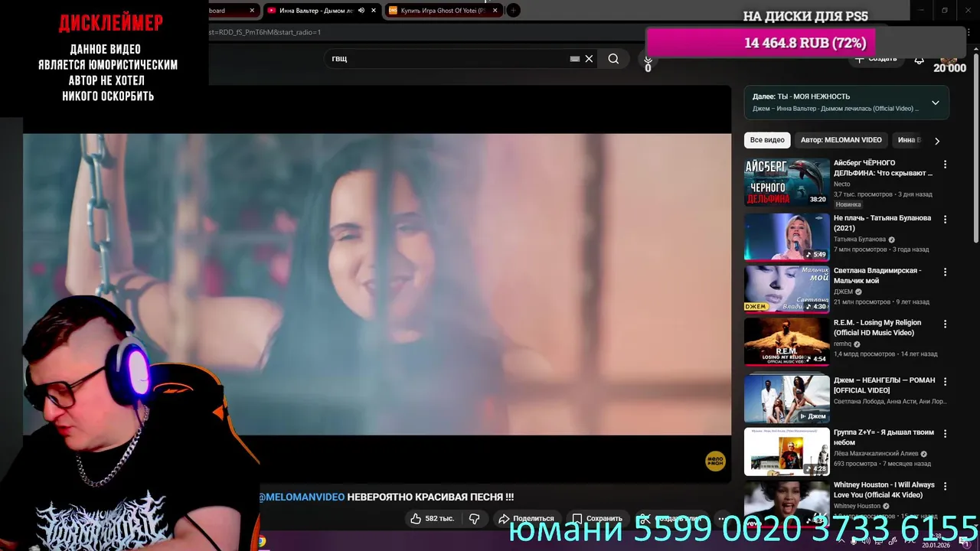The height and width of the screenshot is (551, 980).
Task: Open Айсберг ЧЁРНОГО ДЕЛЬФИНА video thumbnail
Action: tap(786, 182)
